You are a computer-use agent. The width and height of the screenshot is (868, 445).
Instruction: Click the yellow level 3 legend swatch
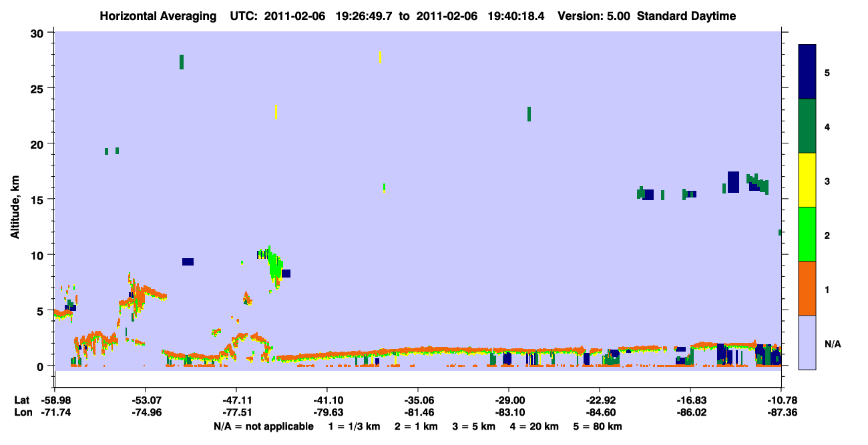[807, 180]
